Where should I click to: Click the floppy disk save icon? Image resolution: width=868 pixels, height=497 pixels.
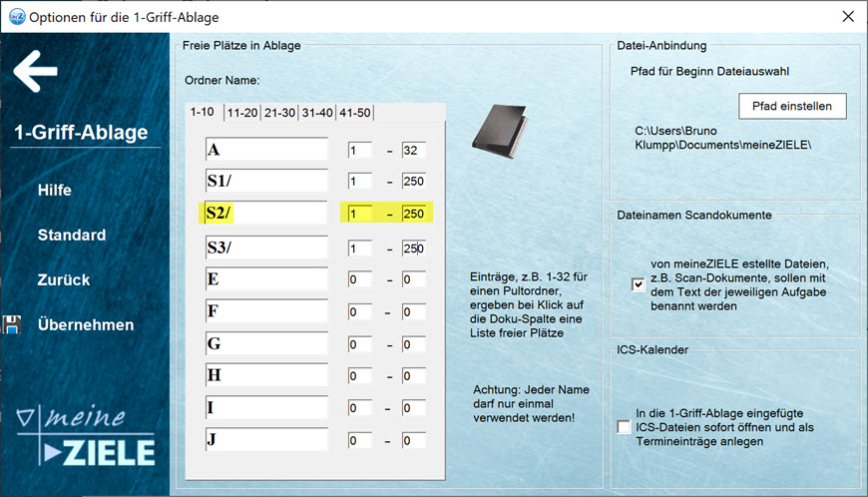coord(13,324)
